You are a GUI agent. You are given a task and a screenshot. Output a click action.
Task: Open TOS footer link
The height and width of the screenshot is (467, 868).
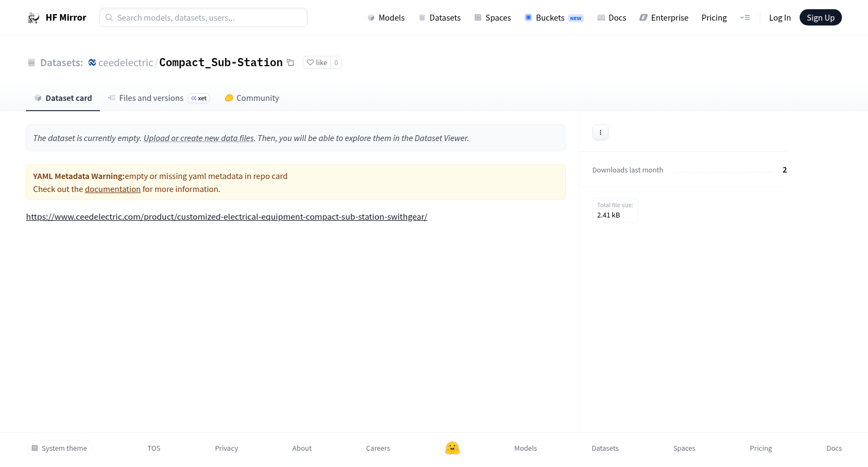pyautogui.click(x=154, y=449)
